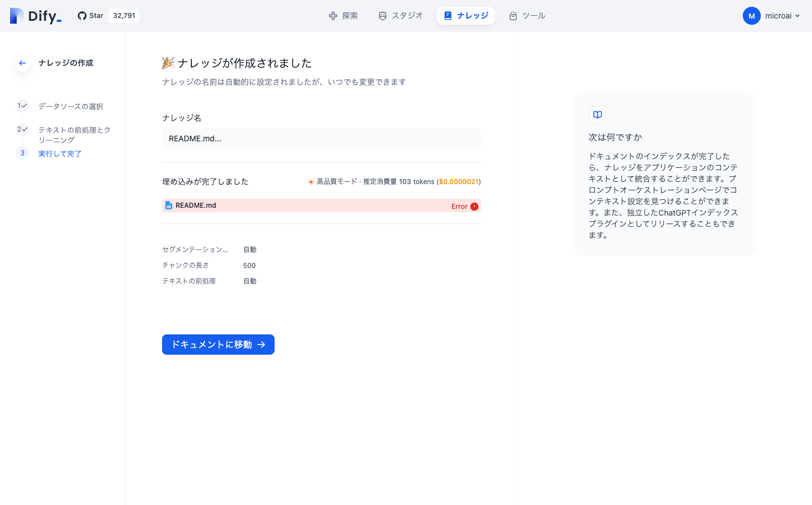Image resolution: width=812 pixels, height=505 pixels.
Task: Click the チャンクの長さ value 500
Action: pyautogui.click(x=249, y=266)
